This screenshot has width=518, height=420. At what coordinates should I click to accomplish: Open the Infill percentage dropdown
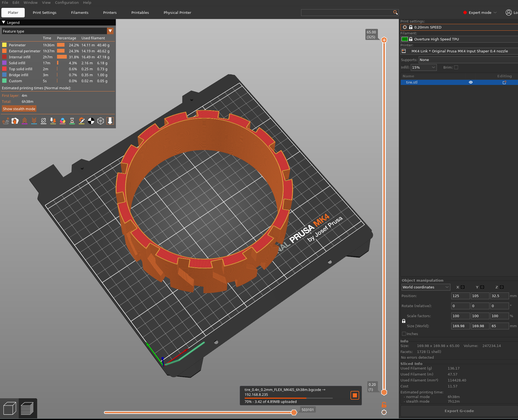[423, 67]
